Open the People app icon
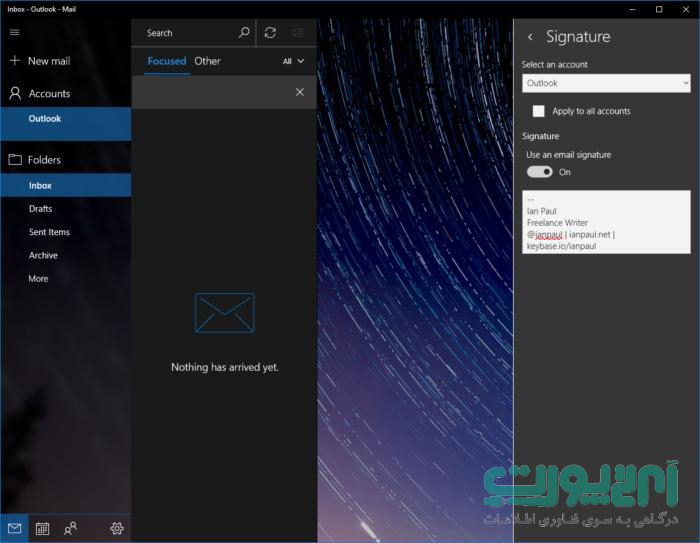Viewport: 700px width, 543px height. 71,529
